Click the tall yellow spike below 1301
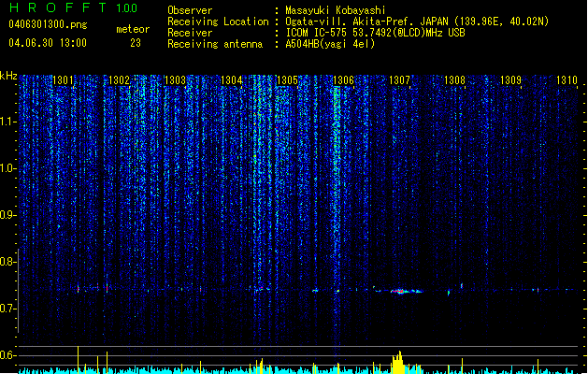Screen dimensions: 588x374 (x=78, y=360)
